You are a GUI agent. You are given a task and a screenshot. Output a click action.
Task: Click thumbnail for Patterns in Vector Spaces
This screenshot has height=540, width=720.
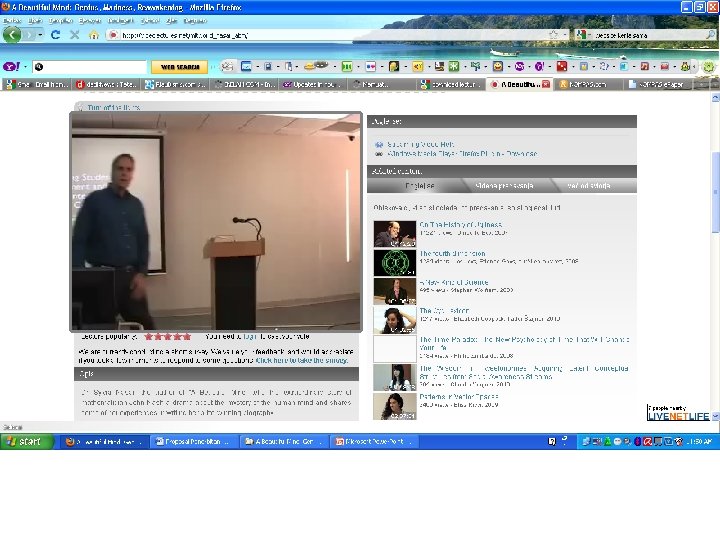click(x=395, y=406)
